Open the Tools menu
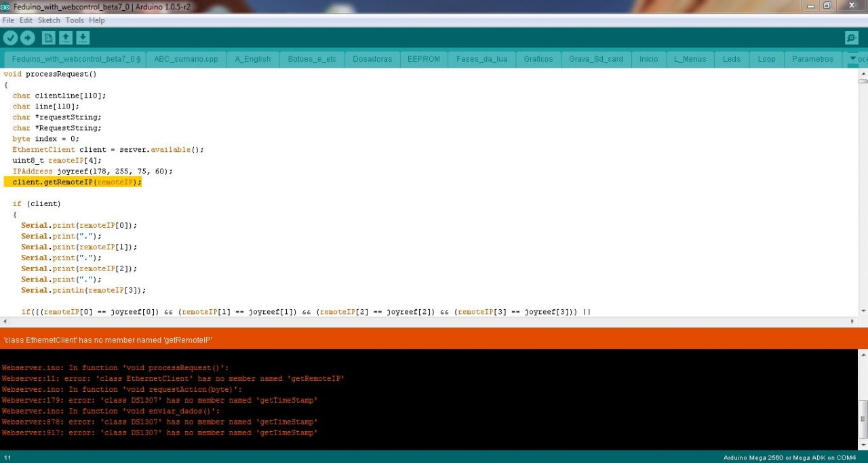This screenshot has height=463, width=868. click(75, 20)
